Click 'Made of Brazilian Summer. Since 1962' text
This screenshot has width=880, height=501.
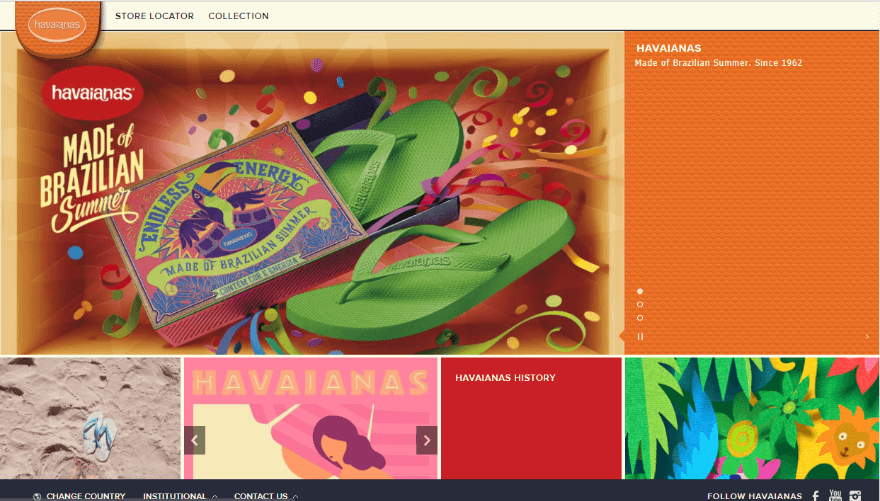click(718, 63)
